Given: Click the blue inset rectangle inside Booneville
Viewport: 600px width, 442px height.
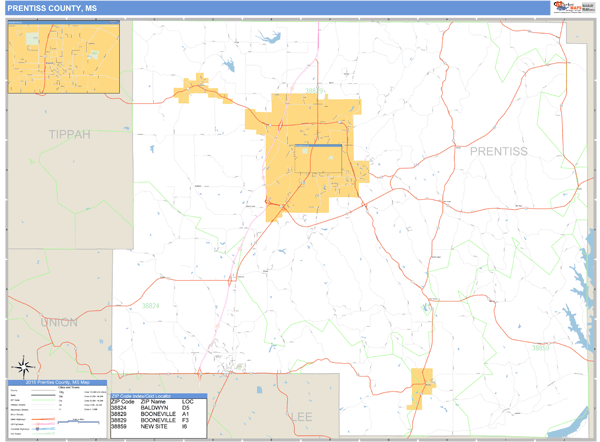Looking at the screenshot, I should (317, 147).
